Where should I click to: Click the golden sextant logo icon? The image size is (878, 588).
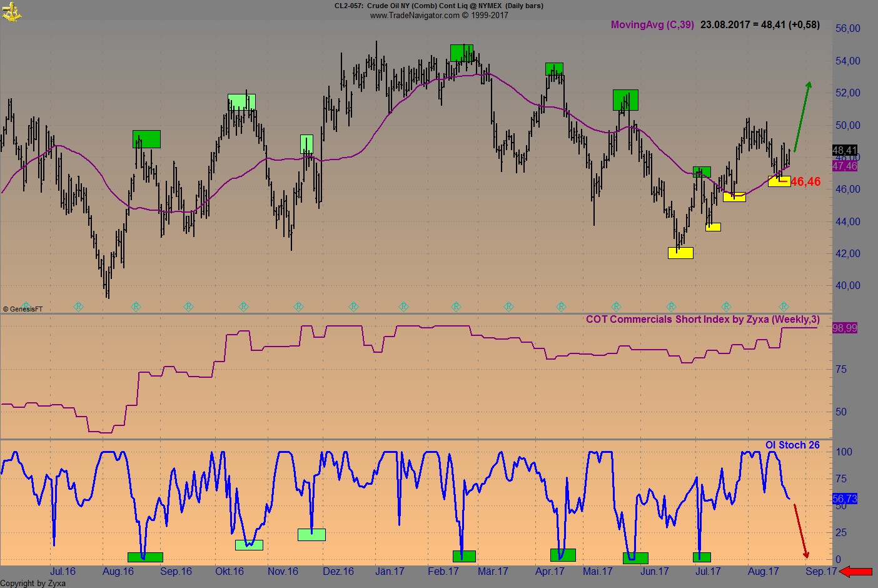13,11
